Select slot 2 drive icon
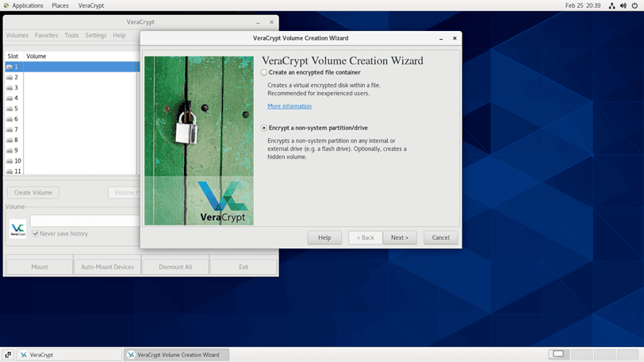The height and width of the screenshot is (362, 644). point(10,77)
